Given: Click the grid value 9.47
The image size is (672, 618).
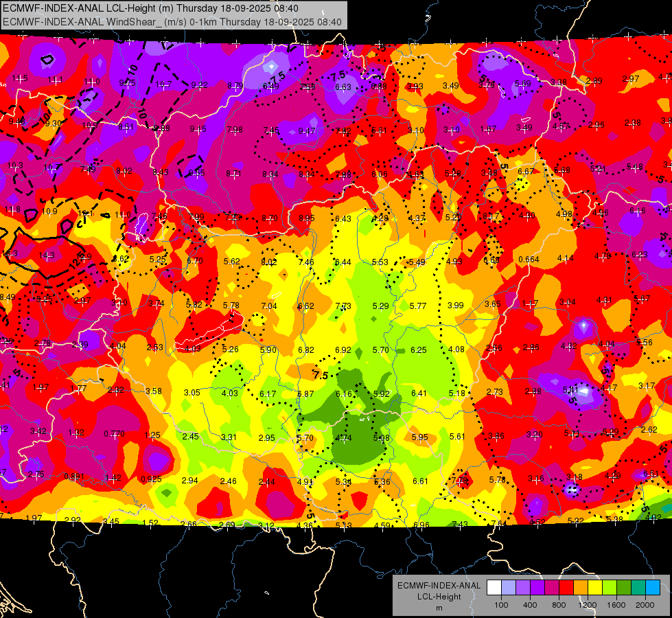Looking at the screenshot, I should pyautogui.click(x=307, y=130).
